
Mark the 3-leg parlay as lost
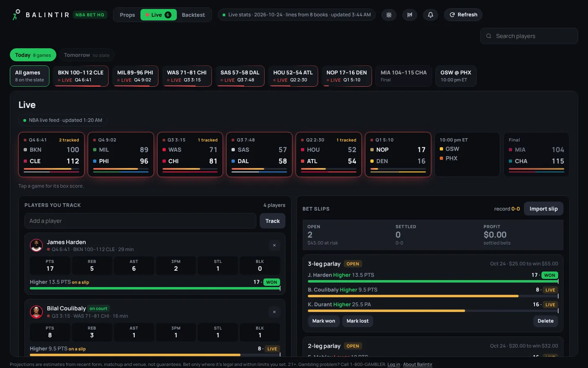(357, 321)
